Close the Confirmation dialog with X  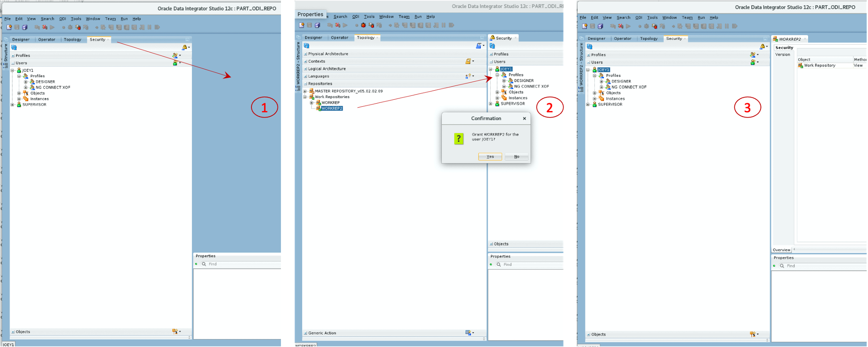[x=524, y=118]
